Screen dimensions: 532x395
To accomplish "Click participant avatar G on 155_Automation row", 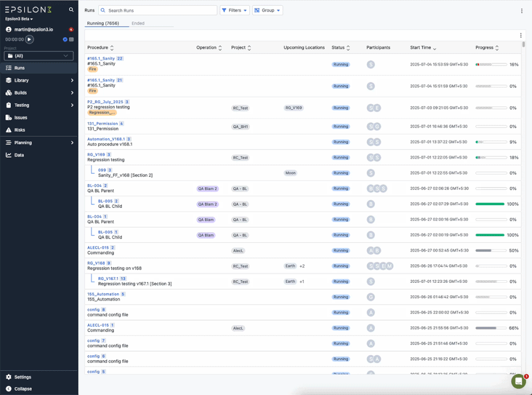I will (370, 297).
